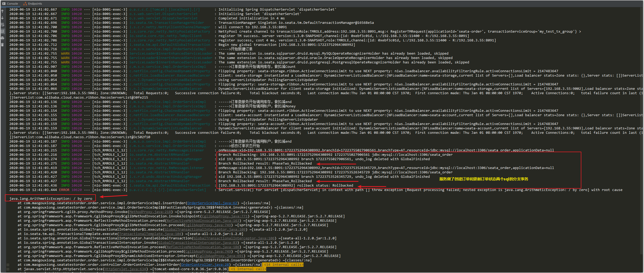Select 'Completed initialization in 4 ms' message
Screen dimensions: 644x273
pos(251,18)
